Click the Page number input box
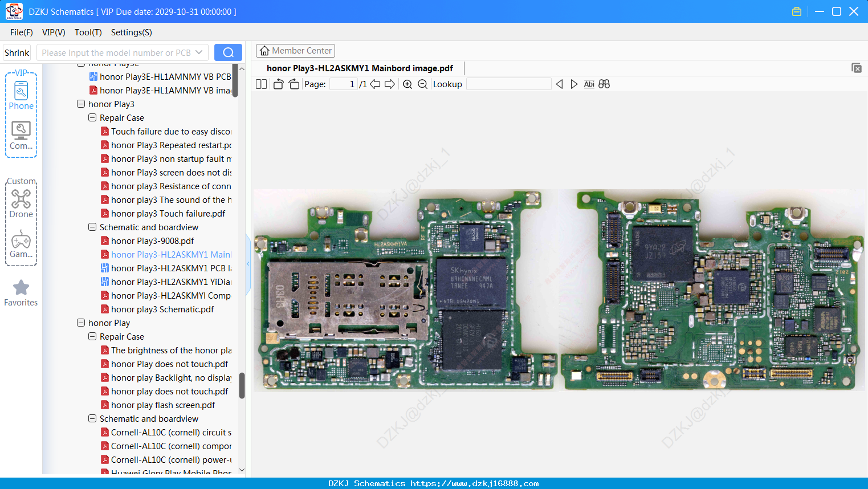The height and width of the screenshot is (489, 868). tap(343, 84)
